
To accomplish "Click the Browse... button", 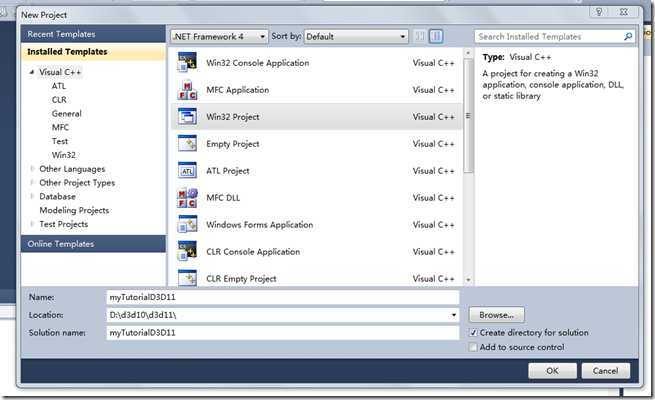I will (496, 315).
